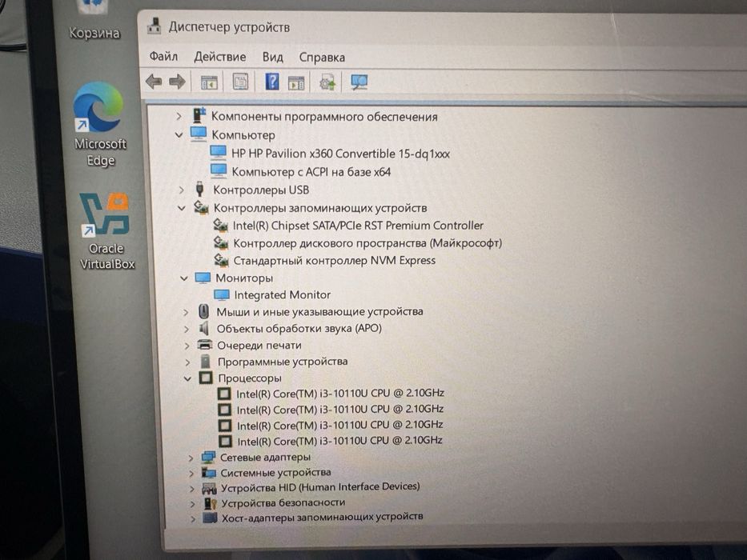Click the Back arrow toolbar icon

pyautogui.click(x=154, y=82)
